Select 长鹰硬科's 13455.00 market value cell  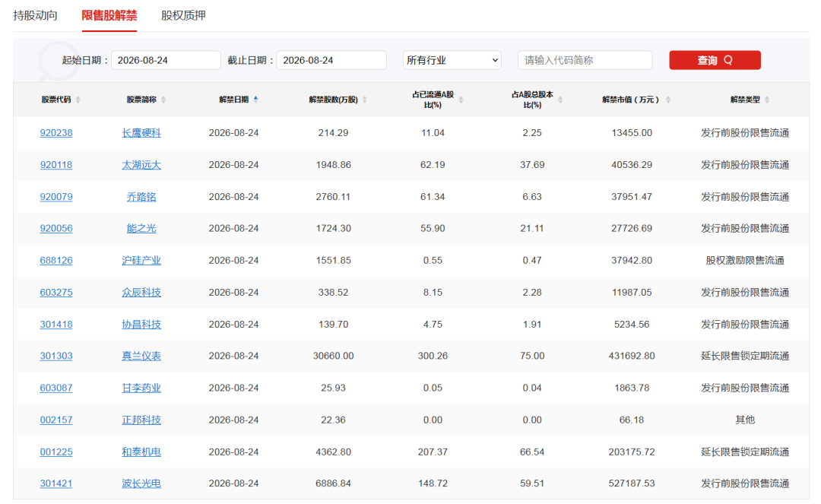click(632, 133)
